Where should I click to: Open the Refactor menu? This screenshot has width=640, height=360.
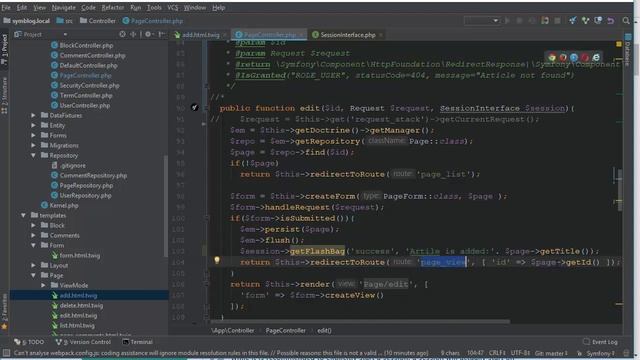[x=113, y=7]
